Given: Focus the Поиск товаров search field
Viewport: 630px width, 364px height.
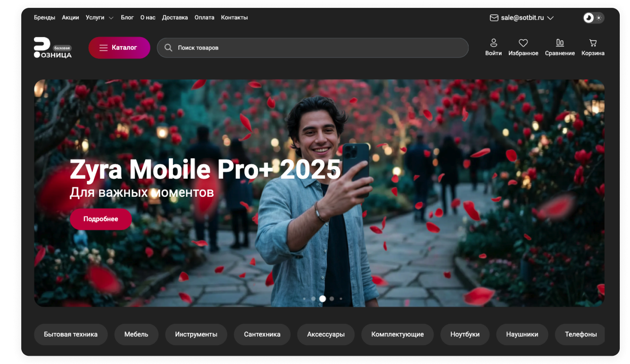Looking at the screenshot, I should [x=313, y=48].
